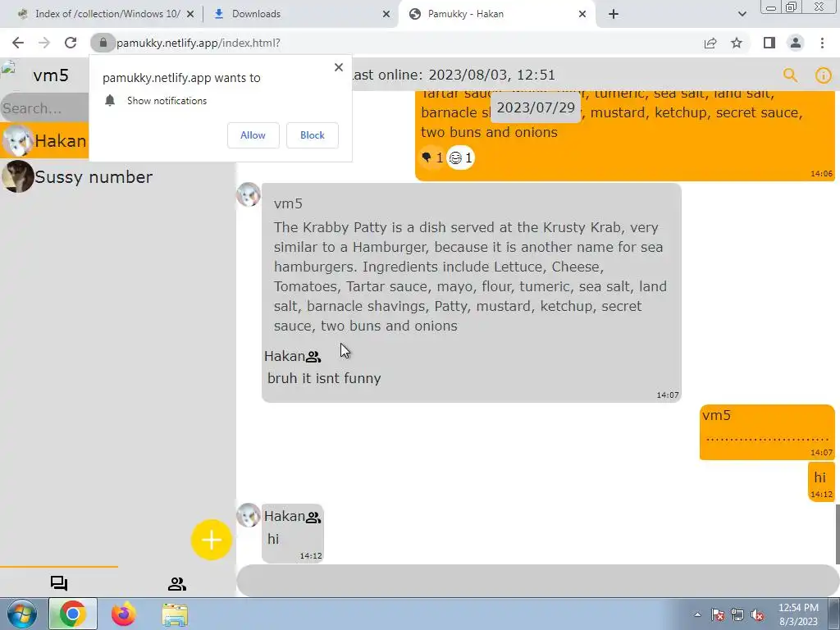This screenshot has width=840, height=630.
Task: Open Windows Explorer from taskbar
Action: coord(175,614)
